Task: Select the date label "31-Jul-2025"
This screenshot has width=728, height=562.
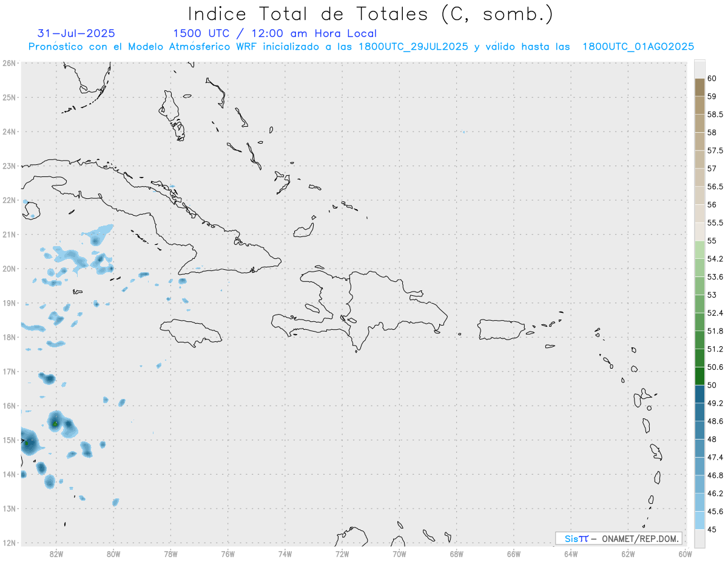Action: click(76, 33)
